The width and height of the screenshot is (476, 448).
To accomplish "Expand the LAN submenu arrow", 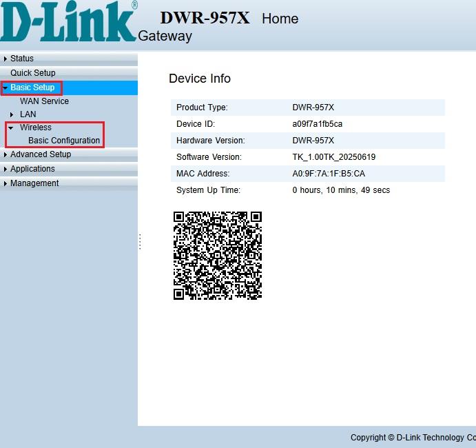I will [12, 114].
